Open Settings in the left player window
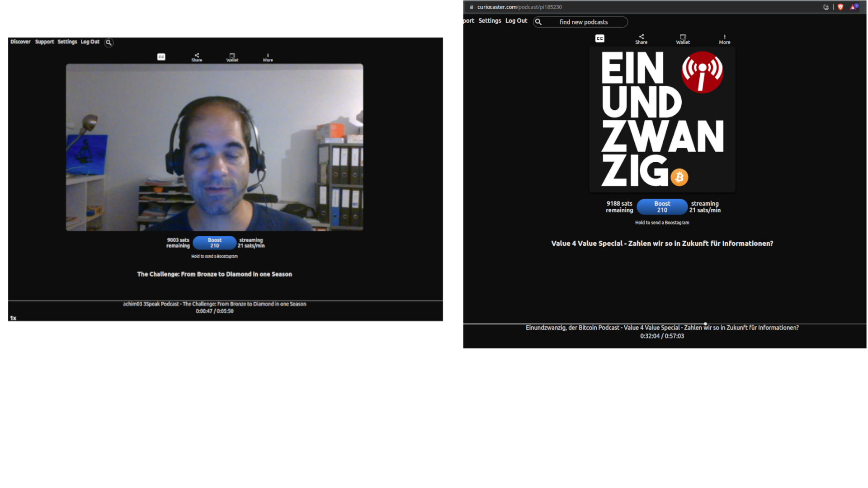 click(67, 42)
